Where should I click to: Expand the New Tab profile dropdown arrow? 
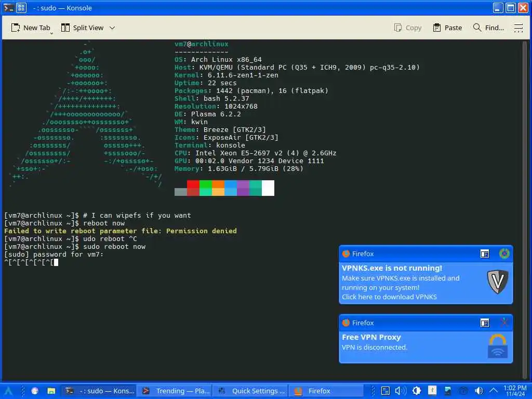point(51,33)
